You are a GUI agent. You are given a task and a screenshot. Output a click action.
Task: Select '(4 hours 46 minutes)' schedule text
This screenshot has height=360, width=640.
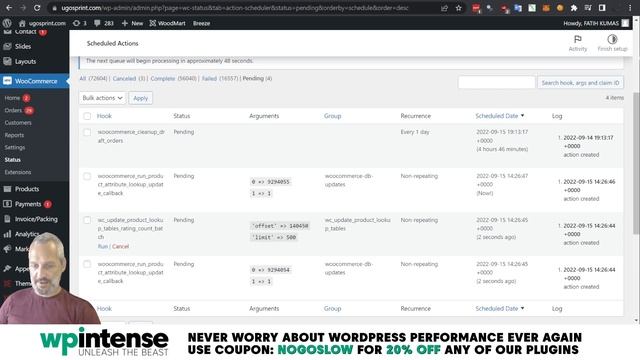click(x=502, y=149)
